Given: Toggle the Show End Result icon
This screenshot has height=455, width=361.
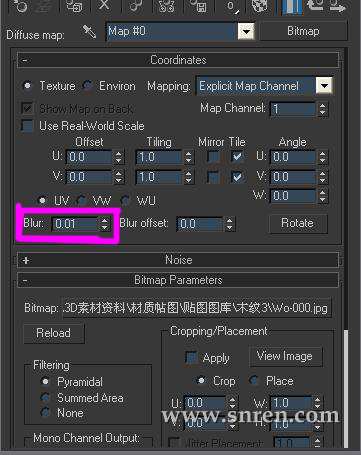Looking at the screenshot, I should (292, 6).
